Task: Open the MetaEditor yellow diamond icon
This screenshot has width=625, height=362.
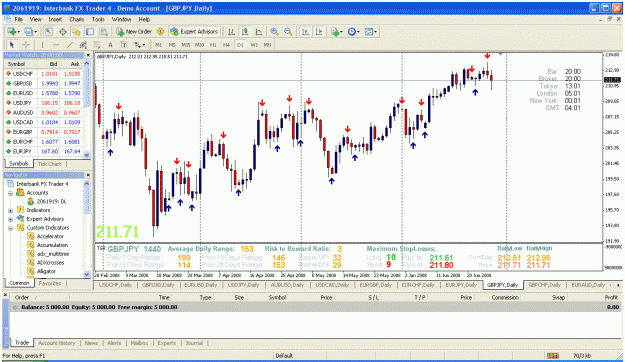Action: tap(161, 31)
